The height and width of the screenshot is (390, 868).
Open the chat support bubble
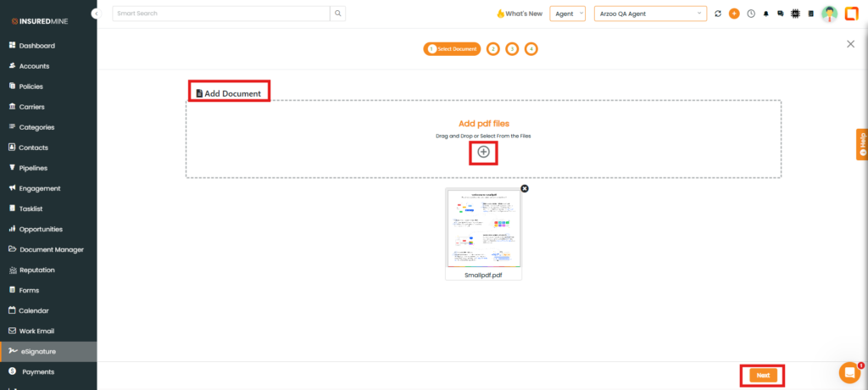coord(849,372)
